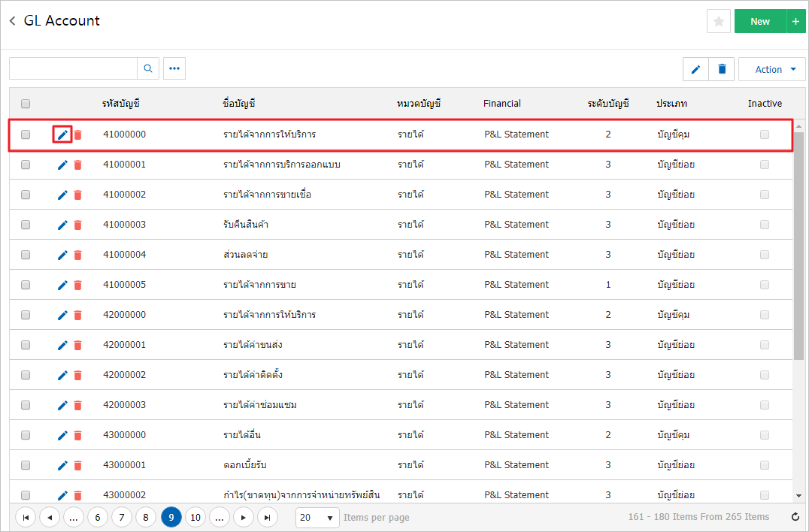Delete account 42000001 with trash icon
809x532 pixels.
(x=78, y=346)
